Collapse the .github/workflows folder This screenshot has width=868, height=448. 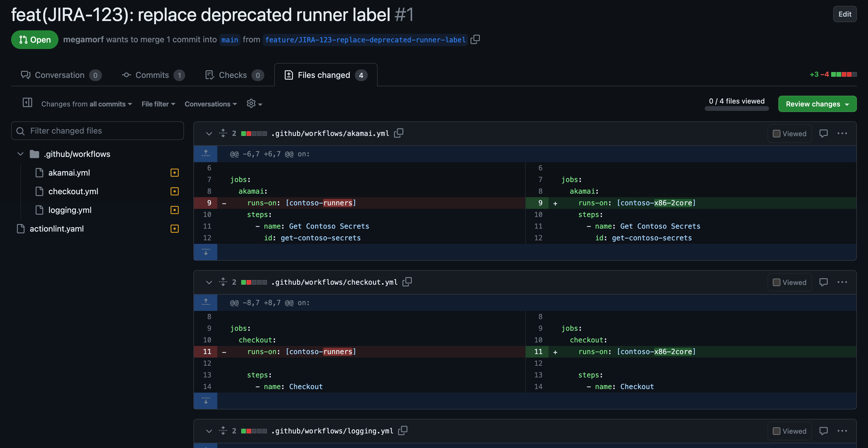coord(20,154)
